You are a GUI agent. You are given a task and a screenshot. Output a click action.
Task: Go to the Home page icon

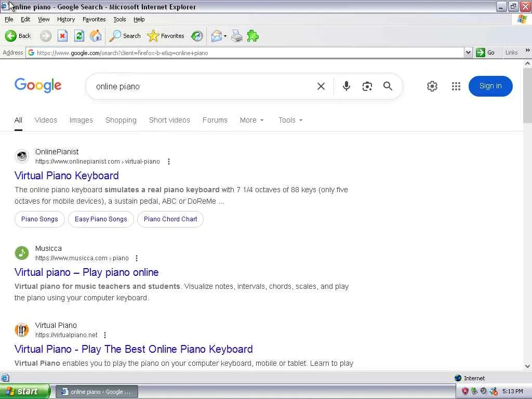pyautogui.click(x=96, y=36)
